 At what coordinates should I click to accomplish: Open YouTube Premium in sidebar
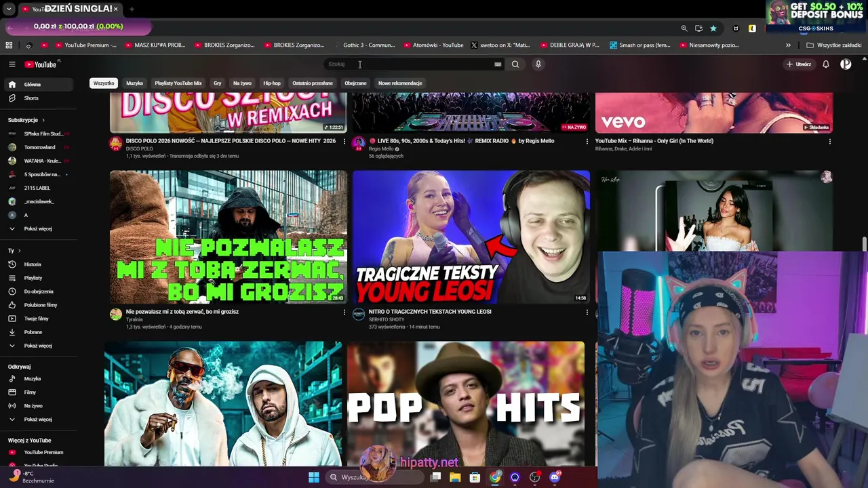pos(39,452)
